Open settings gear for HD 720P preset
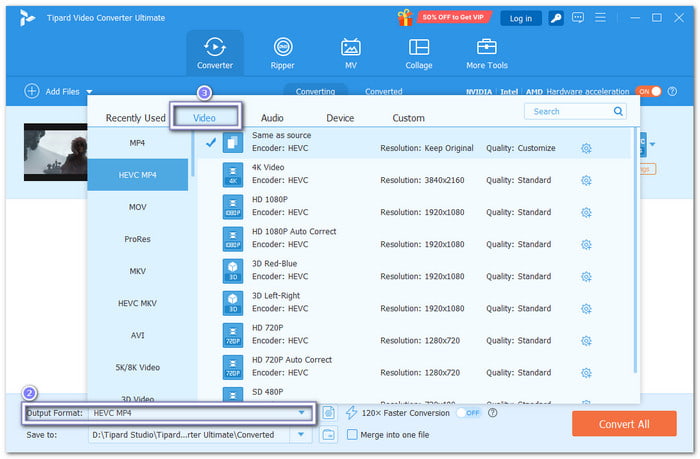700x459 pixels. tap(586, 341)
